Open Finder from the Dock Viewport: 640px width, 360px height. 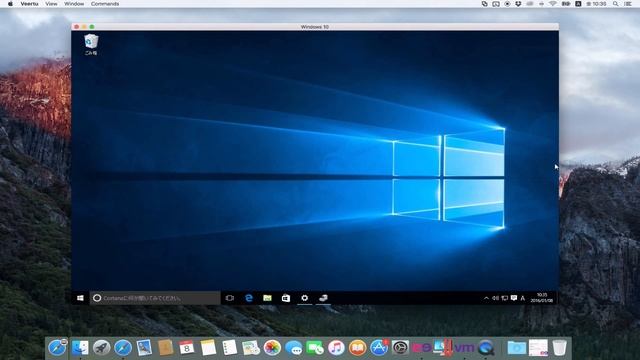pyautogui.click(x=80, y=348)
